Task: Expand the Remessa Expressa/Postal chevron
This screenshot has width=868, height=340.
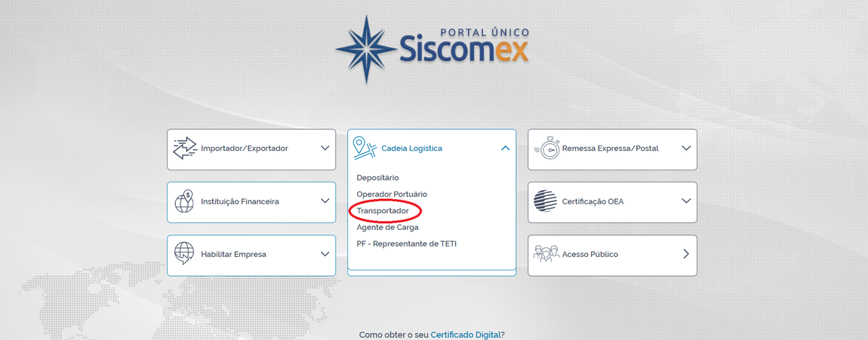Action: (x=686, y=149)
